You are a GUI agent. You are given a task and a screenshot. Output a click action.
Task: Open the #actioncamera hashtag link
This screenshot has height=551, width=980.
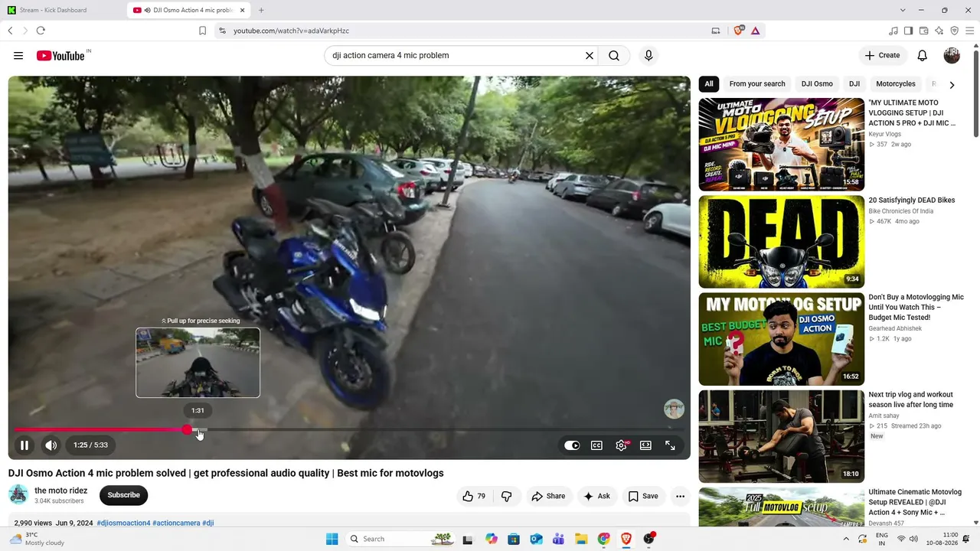click(x=176, y=523)
